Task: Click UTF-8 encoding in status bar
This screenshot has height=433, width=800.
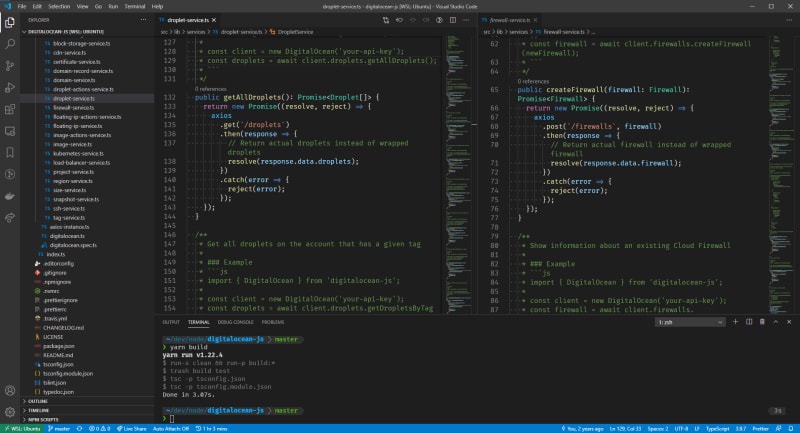Action: point(681,429)
